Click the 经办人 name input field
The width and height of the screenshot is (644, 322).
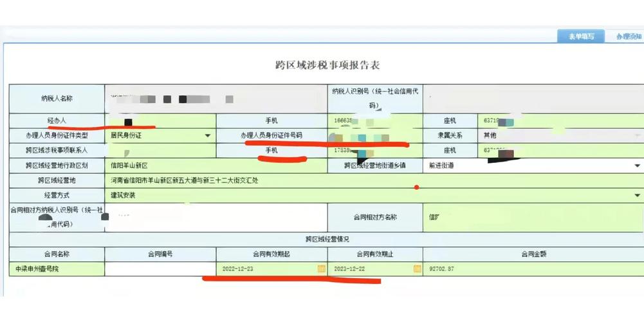pos(160,121)
